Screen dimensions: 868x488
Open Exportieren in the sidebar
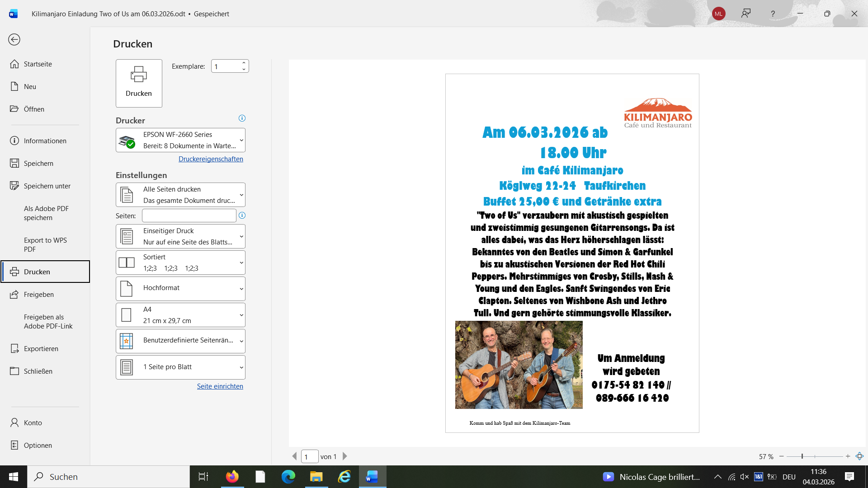(41, 349)
